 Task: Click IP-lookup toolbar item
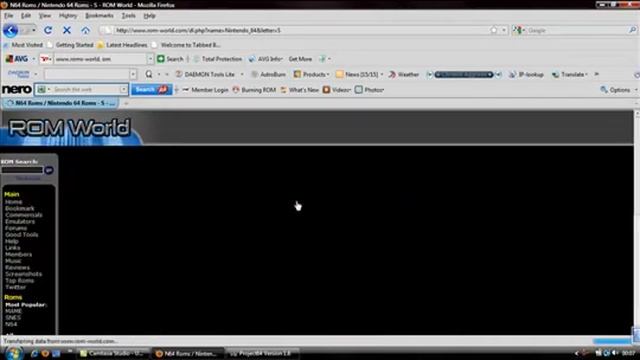tap(527, 74)
